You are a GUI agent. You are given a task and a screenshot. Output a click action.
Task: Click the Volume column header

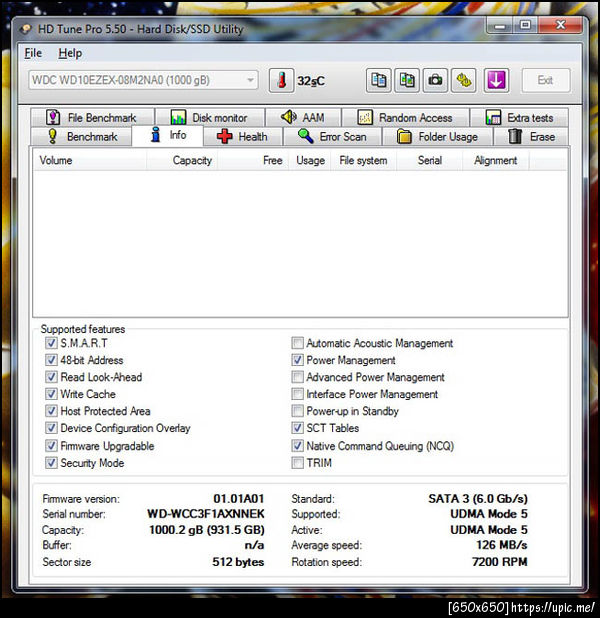[x=90, y=160]
